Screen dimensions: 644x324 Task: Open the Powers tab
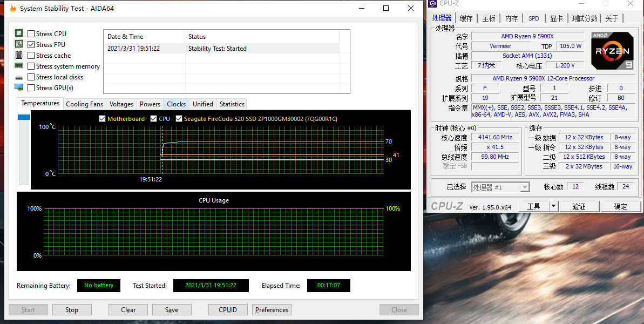click(150, 104)
